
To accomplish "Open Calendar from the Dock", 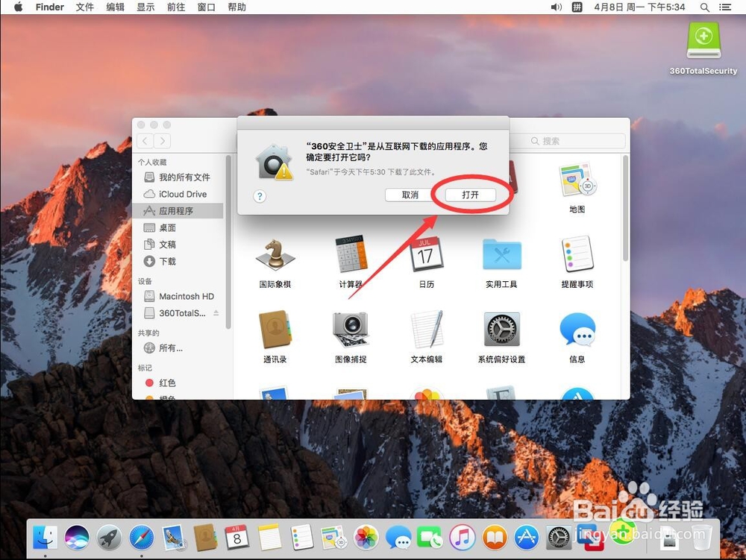I will (237, 537).
